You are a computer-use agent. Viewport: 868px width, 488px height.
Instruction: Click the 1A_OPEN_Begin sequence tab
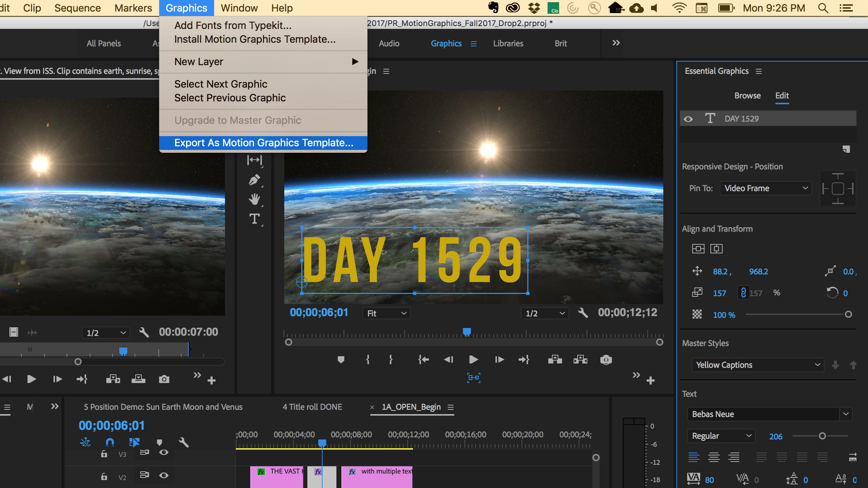tap(410, 406)
